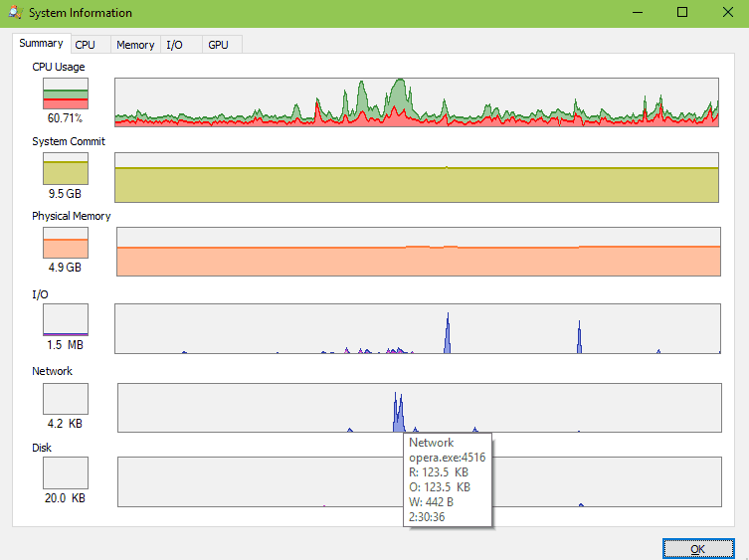Click the Network mini gauge showing 4.2 KB
The height and width of the screenshot is (560, 749).
pyautogui.click(x=66, y=399)
